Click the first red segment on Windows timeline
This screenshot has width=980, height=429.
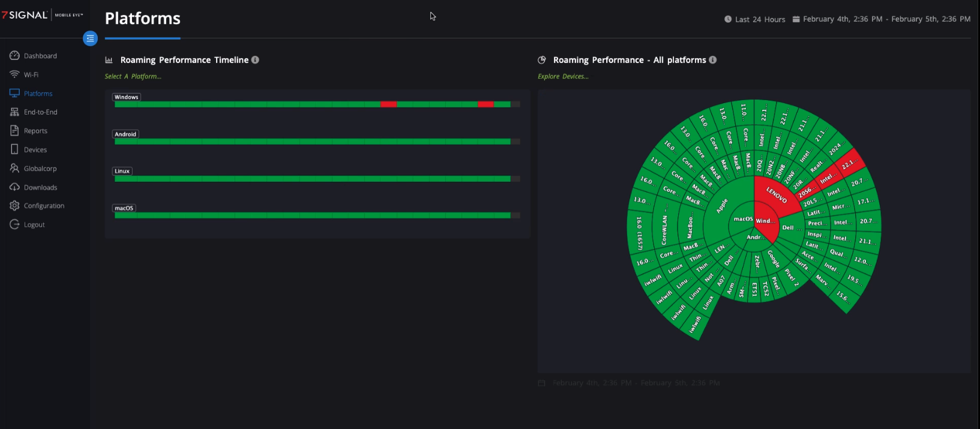[x=388, y=104]
